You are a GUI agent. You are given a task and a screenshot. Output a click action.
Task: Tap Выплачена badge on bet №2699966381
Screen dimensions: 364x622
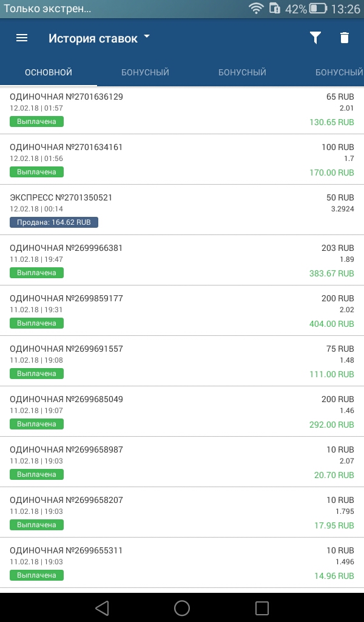(x=36, y=273)
